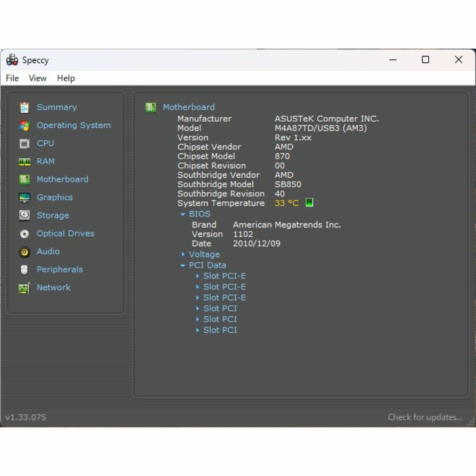Viewport: 476px width, 476px height.
Task: Expand the second Slot PCI entry
Action: 197,320
